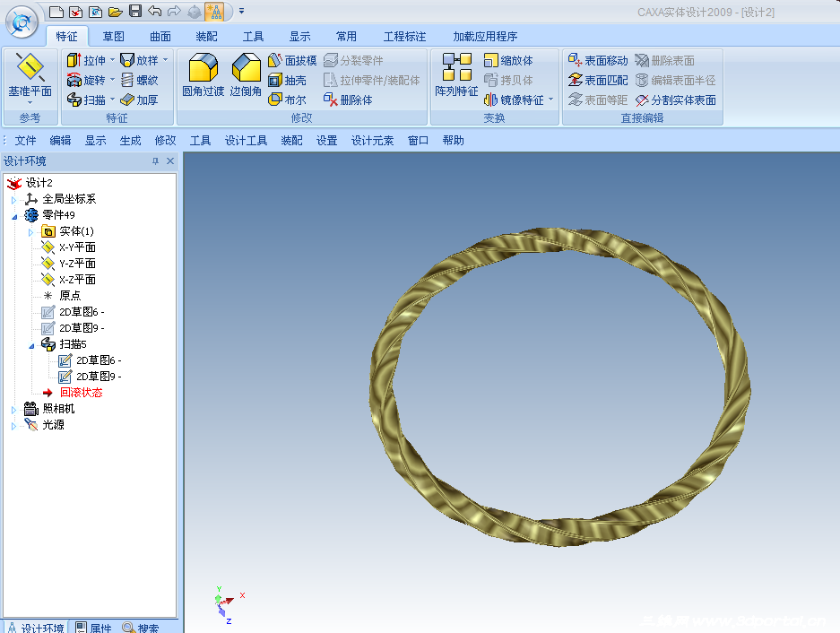Image resolution: width=840 pixels, height=633 pixels.
Task: Toggle the highlighted design tree icon in quick toolbar
Action: click(214, 12)
